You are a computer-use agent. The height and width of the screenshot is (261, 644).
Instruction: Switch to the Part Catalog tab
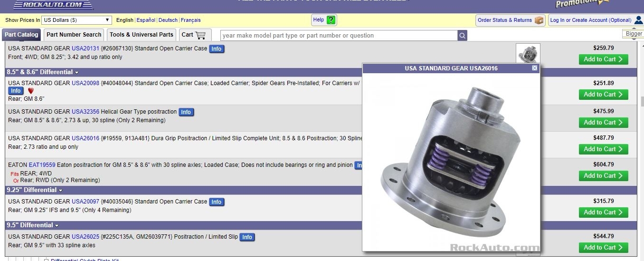[21, 35]
